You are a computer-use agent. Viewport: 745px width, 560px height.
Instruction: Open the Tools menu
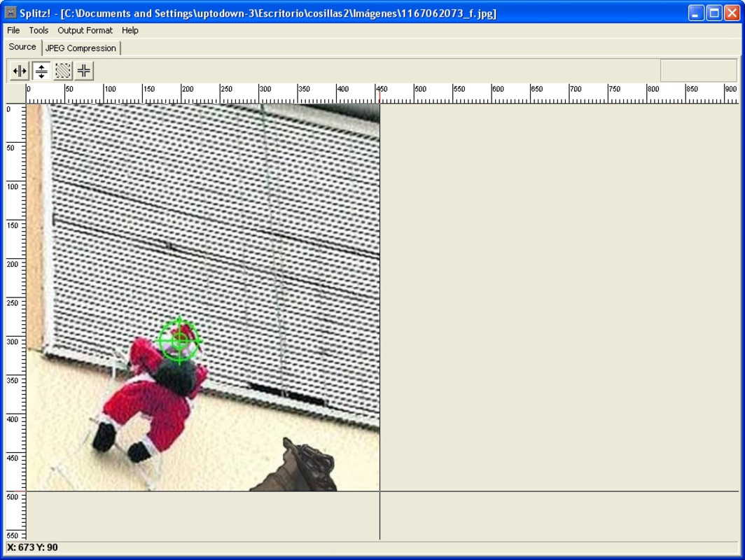(x=39, y=30)
